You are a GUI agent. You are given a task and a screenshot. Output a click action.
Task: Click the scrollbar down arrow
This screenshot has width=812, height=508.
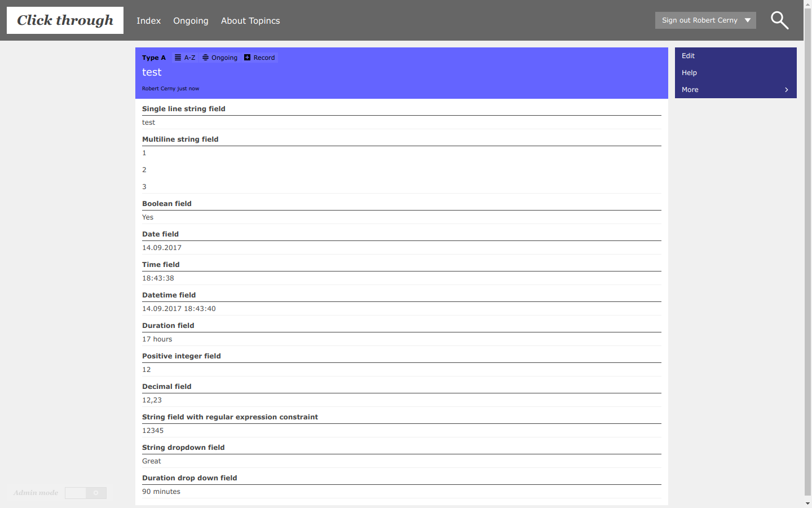(x=807, y=503)
